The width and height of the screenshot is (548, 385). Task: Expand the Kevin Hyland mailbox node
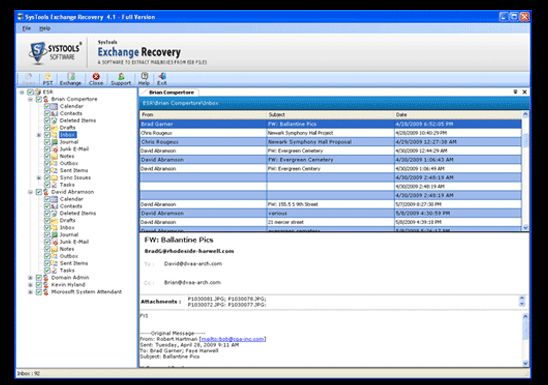coord(30,285)
